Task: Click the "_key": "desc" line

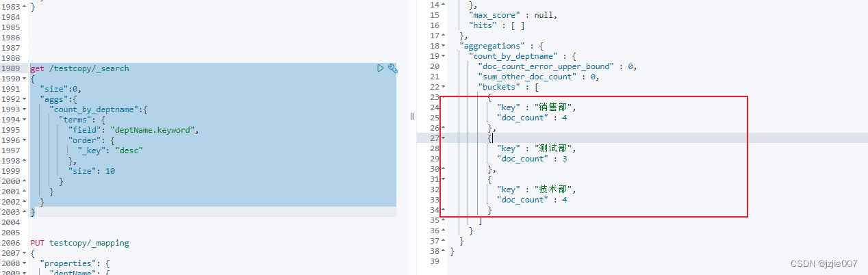Action: [x=110, y=150]
